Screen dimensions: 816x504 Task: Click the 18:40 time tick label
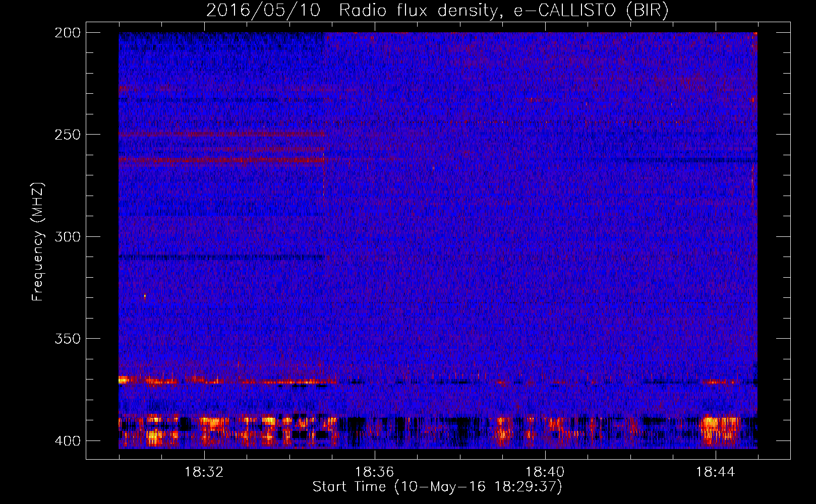[545, 472]
